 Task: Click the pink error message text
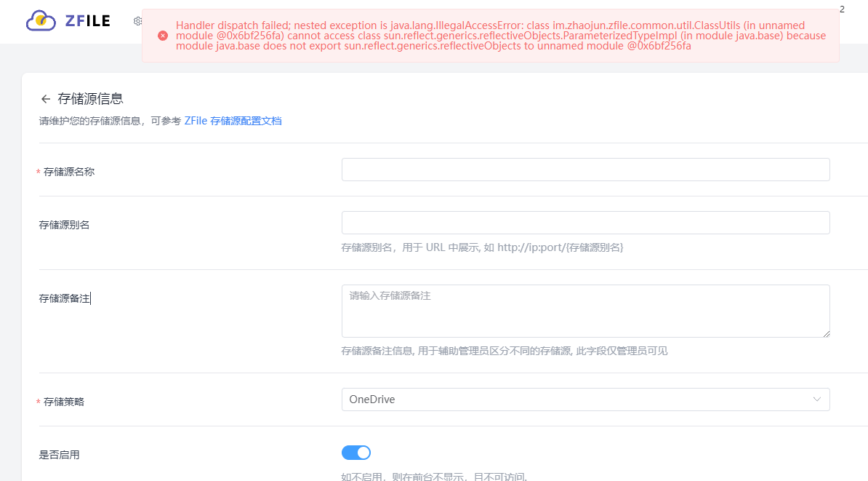(500, 35)
